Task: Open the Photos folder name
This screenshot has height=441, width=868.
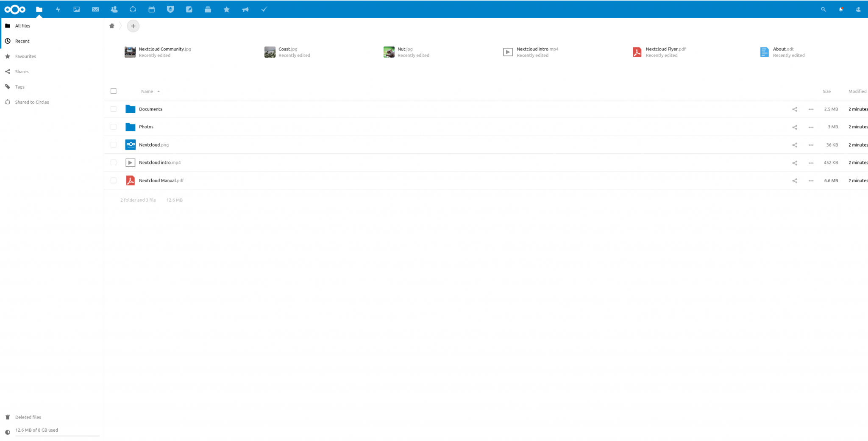Action: (146, 127)
